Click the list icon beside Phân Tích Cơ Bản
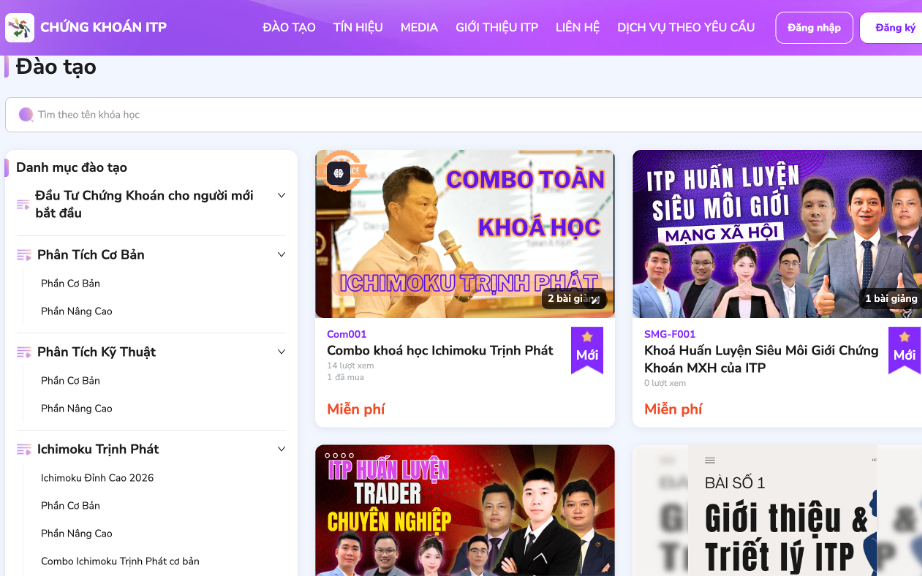Image resolution: width=922 pixels, height=576 pixels. click(24, 255)
